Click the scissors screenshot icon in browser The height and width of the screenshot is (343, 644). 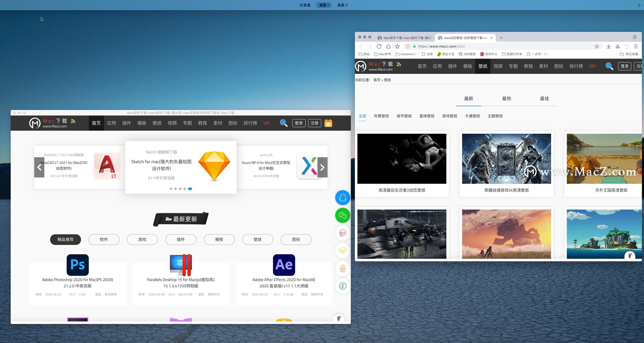click(618, 46)
